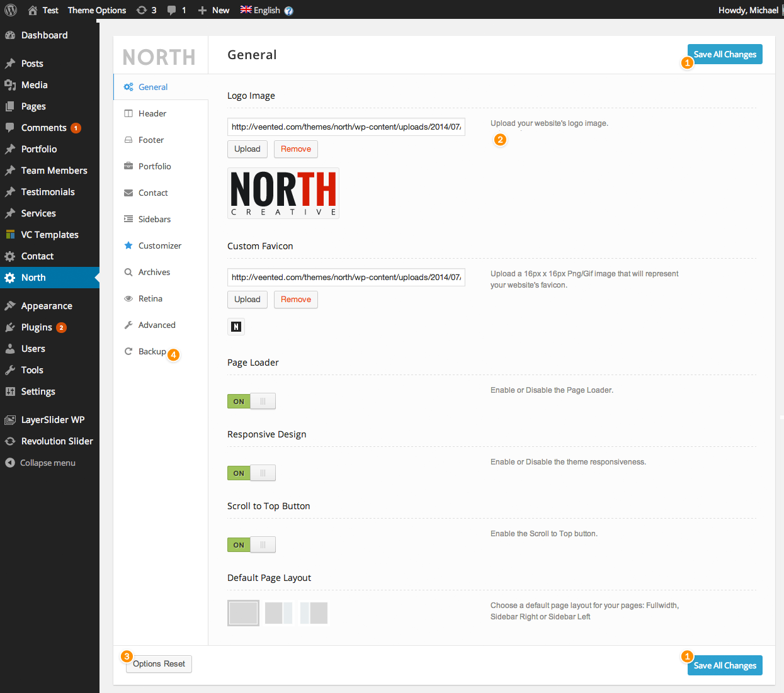The height and width of the screenshot is (693, 784).
Task: Open the Portfolio options tab
Action: tap(161, 166)
